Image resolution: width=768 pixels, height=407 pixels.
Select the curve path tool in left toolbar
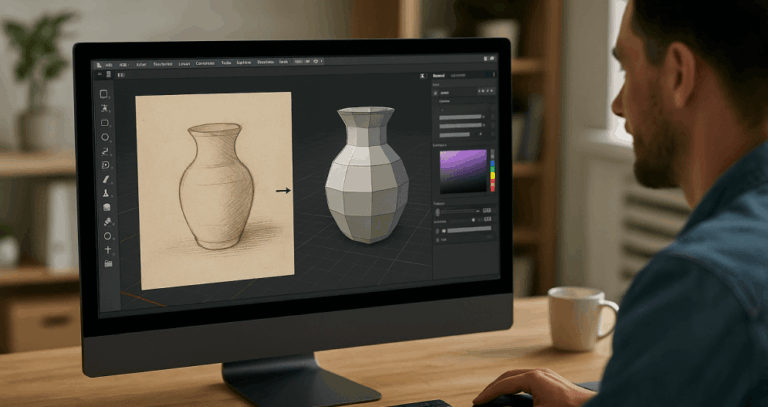(105, 151)
